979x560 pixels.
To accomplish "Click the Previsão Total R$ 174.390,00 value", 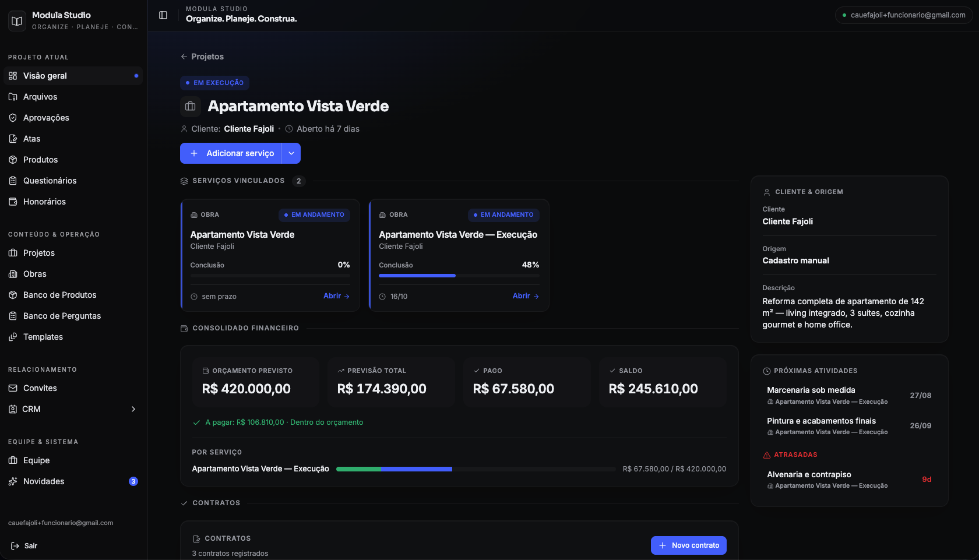I will (382, 389).
